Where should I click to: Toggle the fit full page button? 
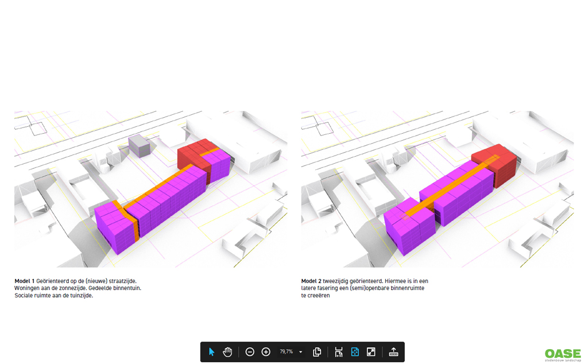point(355,352)
